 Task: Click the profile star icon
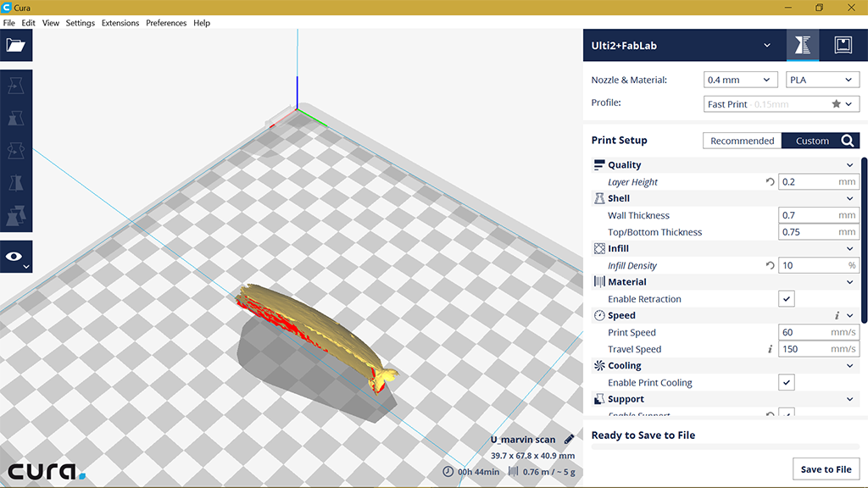(836, 104)
